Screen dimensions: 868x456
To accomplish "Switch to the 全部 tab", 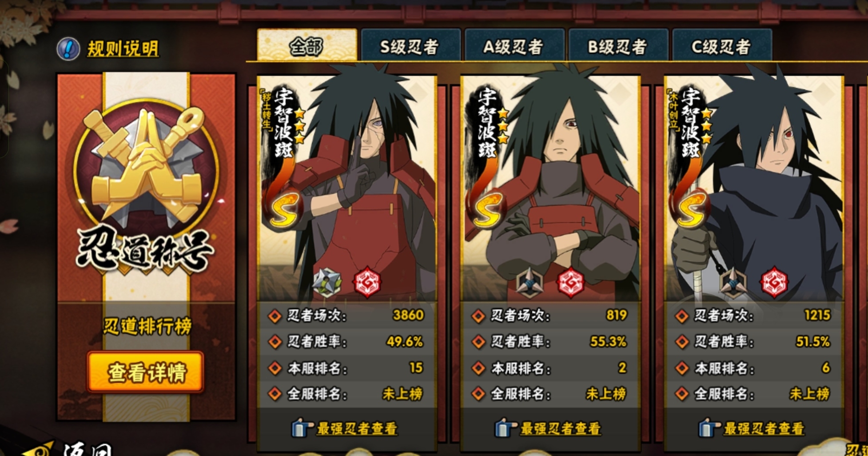I will (x=307, y=46).
